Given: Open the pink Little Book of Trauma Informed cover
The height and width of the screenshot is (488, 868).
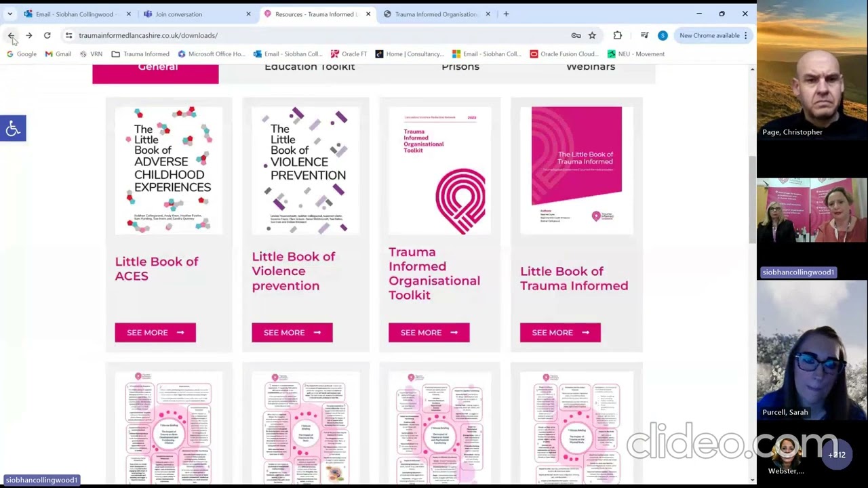Looking at the screenshot, I should (x=576, y=170).
